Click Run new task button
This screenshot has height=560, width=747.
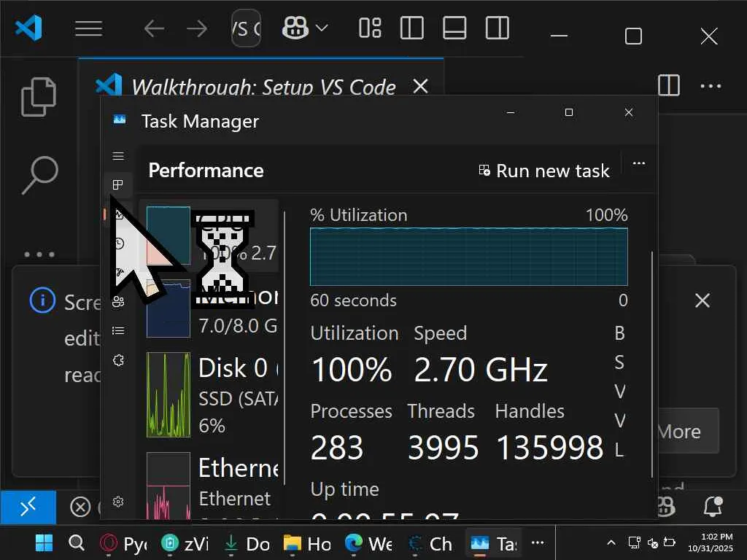(x=543, y=171)
